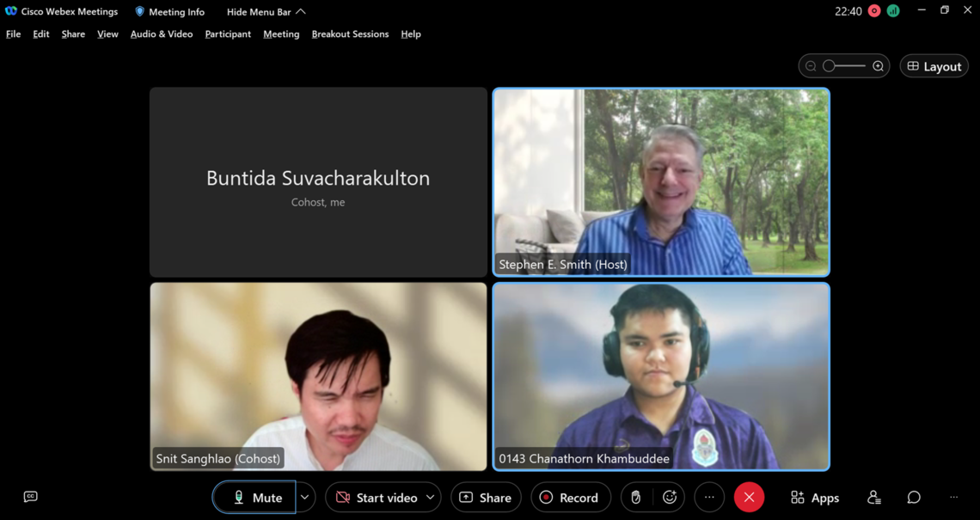The image size is (980, 520).
Task: Open the Layout button
Action: pyautogui.click(x=934, y=66)
